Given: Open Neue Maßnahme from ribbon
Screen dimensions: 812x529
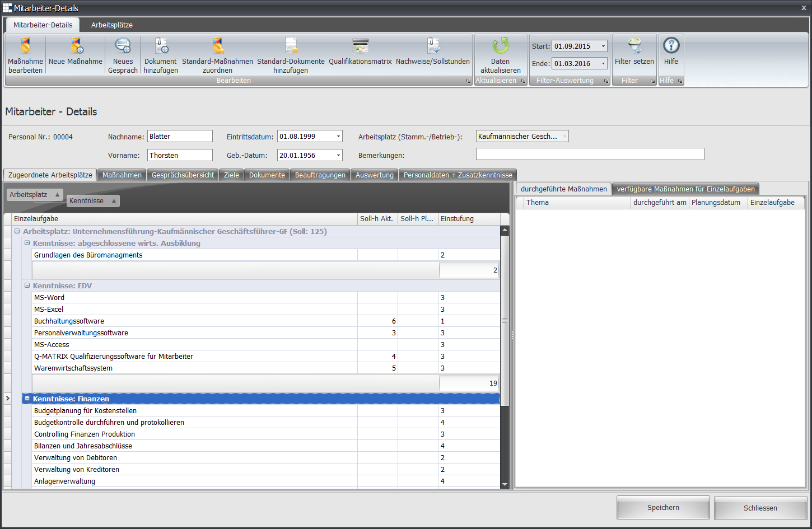Looking at the screenshot, I should pos(76,46).
